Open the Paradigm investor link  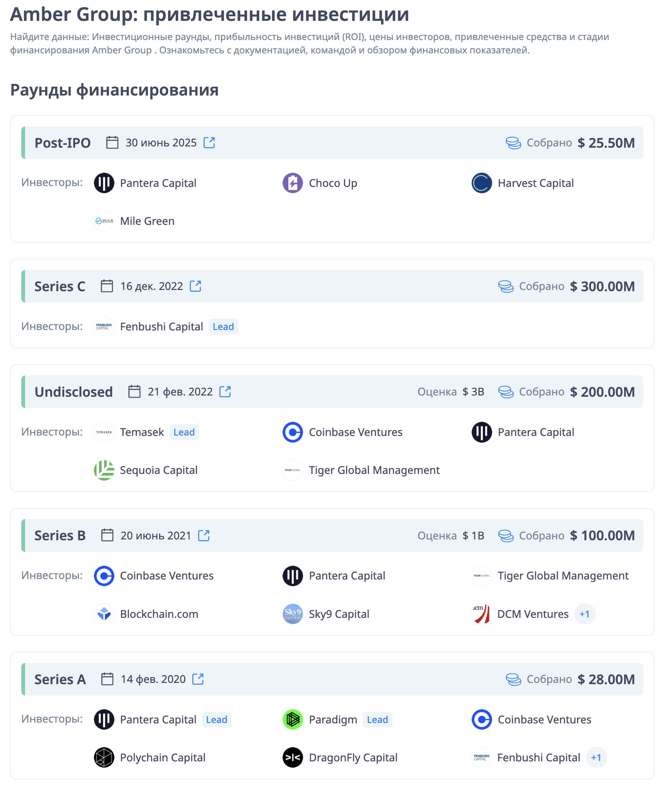(x=333, y=720)
